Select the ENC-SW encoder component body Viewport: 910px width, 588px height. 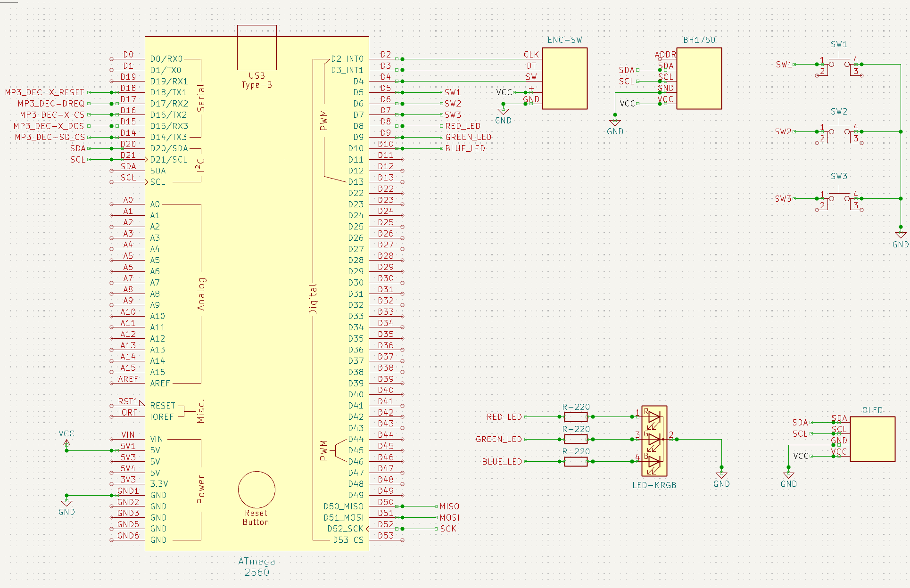564,78
